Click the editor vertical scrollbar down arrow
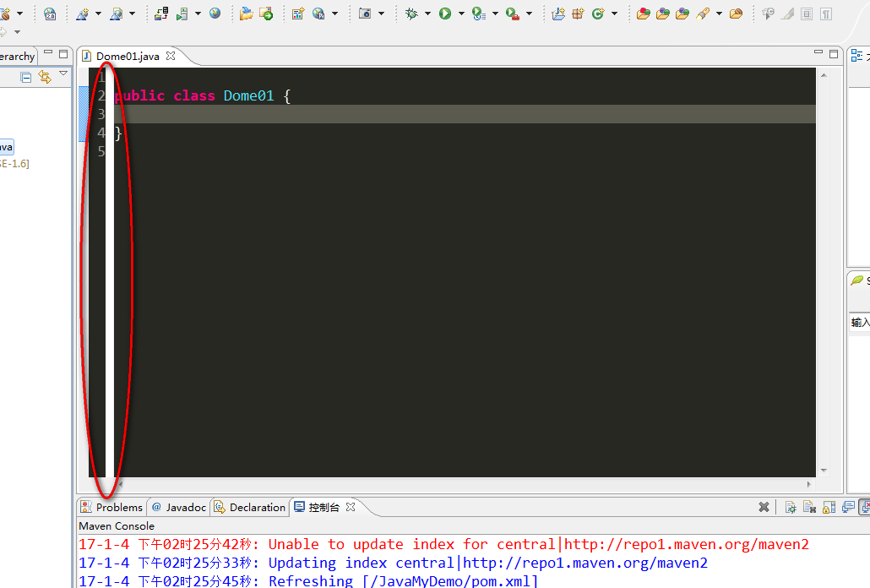This screenshot has width=870, height=588. [x=824, y=471]
